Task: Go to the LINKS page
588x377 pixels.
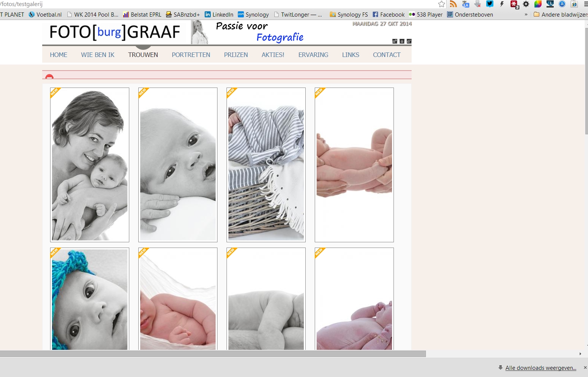Action: coord(351,55)
